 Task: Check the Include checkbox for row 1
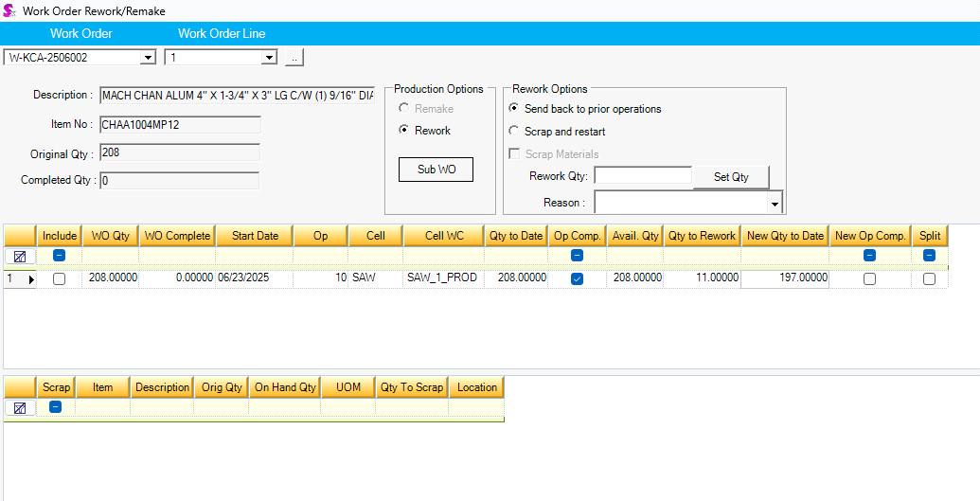[x=59, y=279]
